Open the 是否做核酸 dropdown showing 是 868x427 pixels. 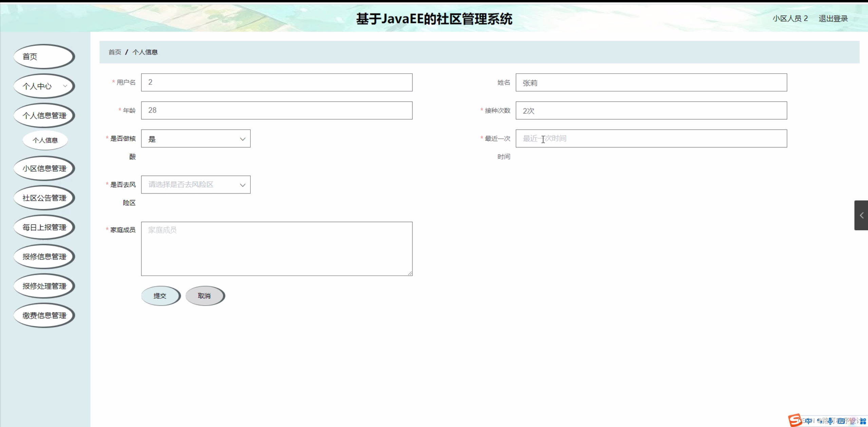(x=196, y=139)
